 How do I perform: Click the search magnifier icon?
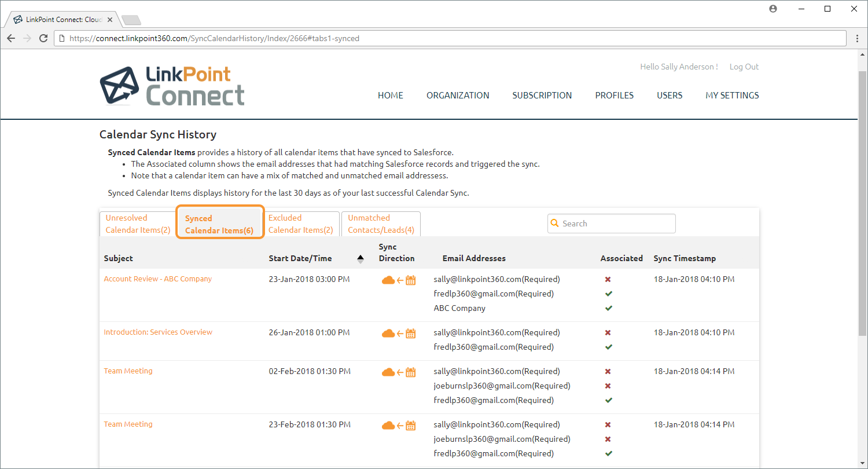(555, 223)
